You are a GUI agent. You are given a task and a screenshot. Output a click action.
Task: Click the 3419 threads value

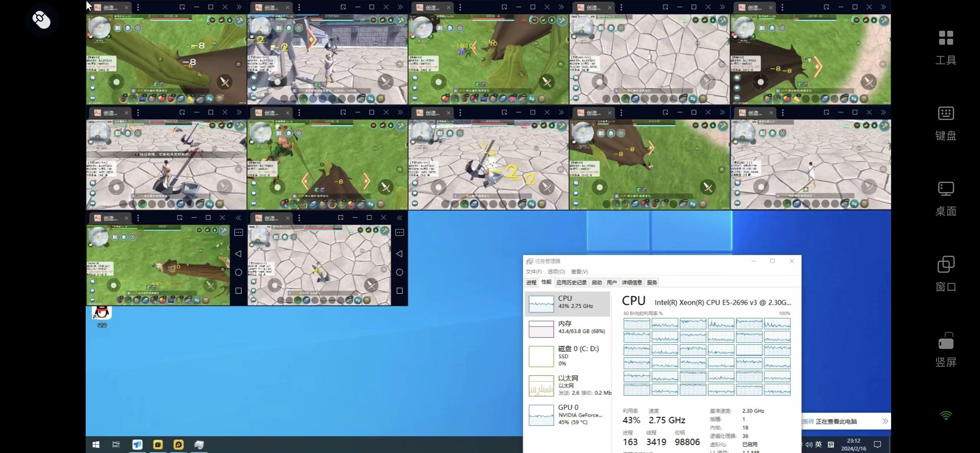[656, 442]
